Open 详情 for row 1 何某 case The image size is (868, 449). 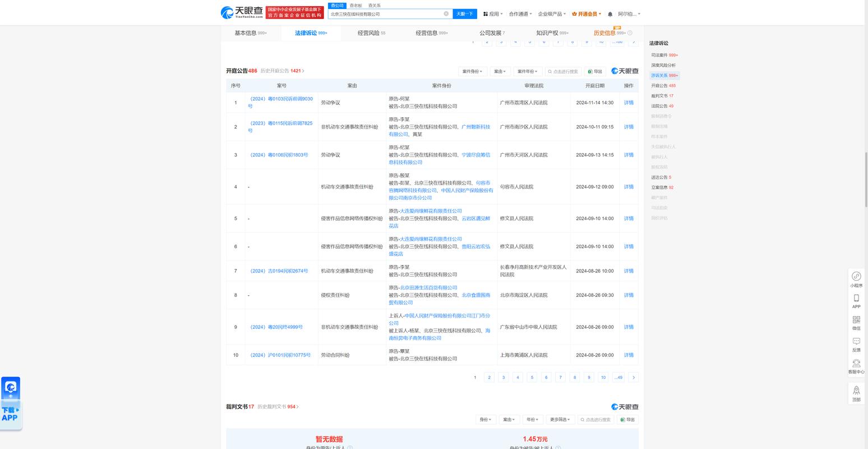629,103
